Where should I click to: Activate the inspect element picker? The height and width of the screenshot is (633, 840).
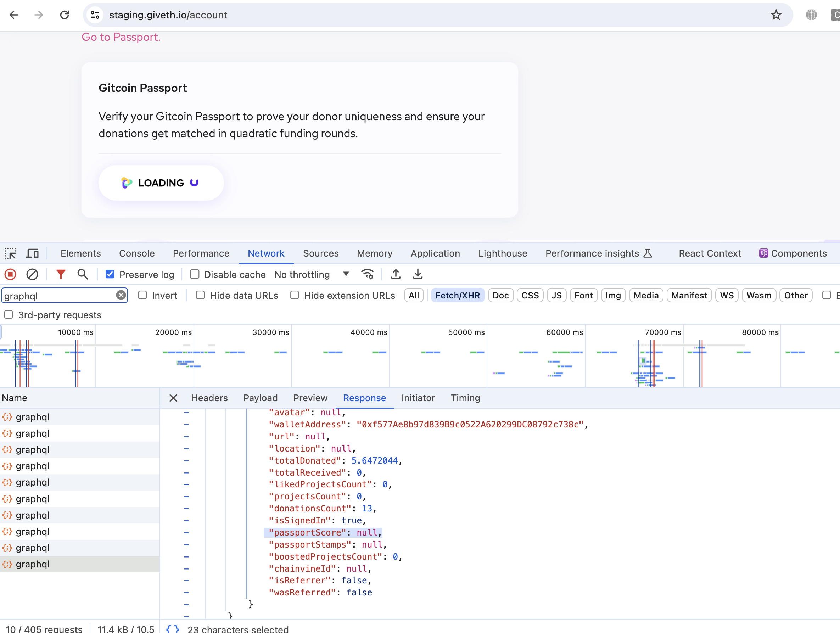coord(10,253)
